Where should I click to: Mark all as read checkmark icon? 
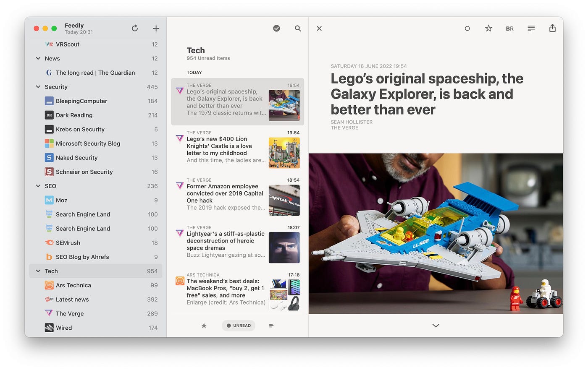coord(276,28)
